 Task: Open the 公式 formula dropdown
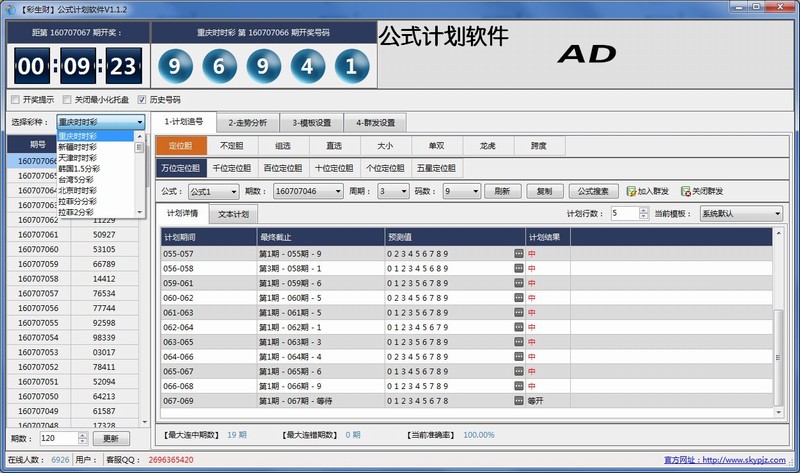[x=213, y=191]
